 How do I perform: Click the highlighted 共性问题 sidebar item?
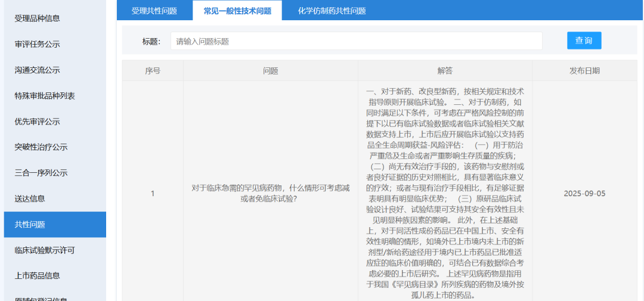coord(30,225)
